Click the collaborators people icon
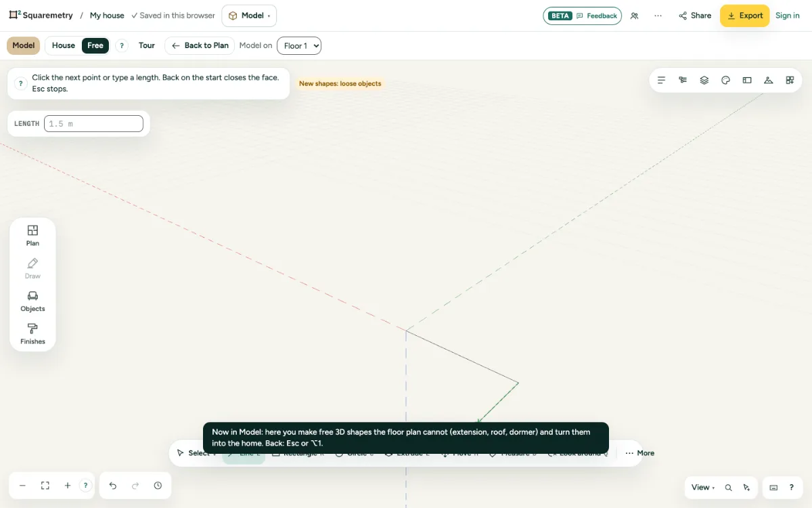The height and width of the screenshot is (508, 812). 634,16
